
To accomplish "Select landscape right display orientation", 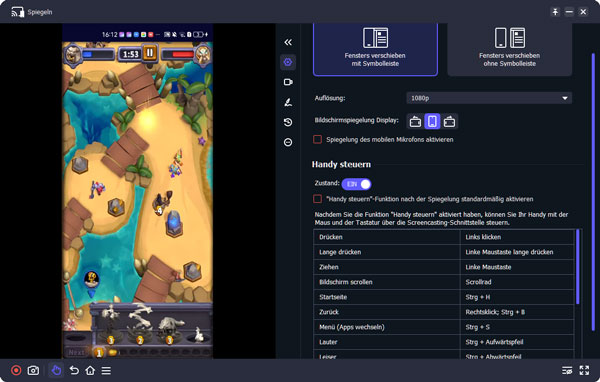I will (x=449, y=121).
